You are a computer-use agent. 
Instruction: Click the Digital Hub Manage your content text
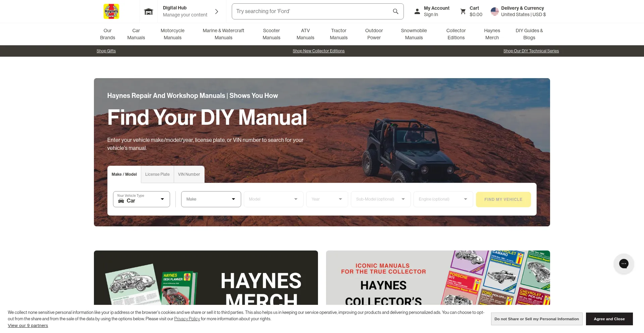click(x=185, y=11)
